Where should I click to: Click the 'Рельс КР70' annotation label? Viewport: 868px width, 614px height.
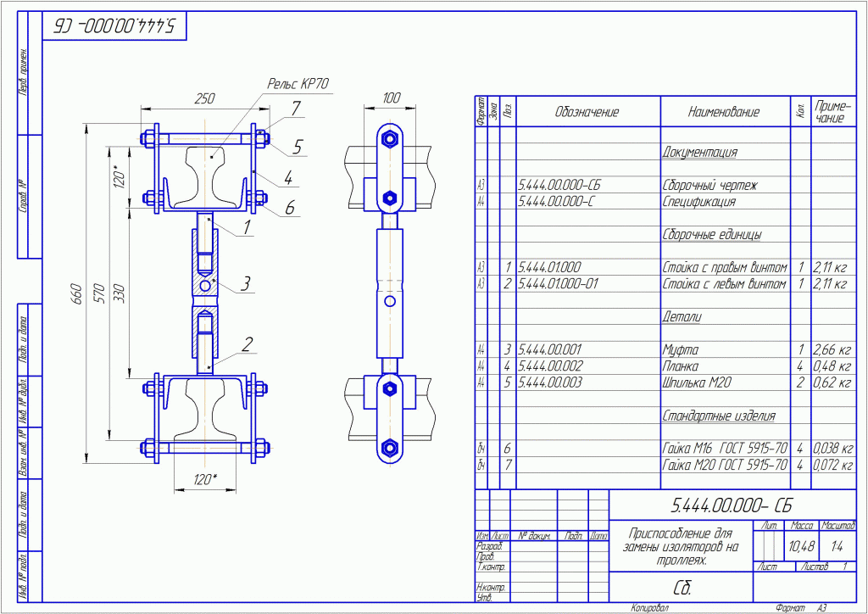298,84
